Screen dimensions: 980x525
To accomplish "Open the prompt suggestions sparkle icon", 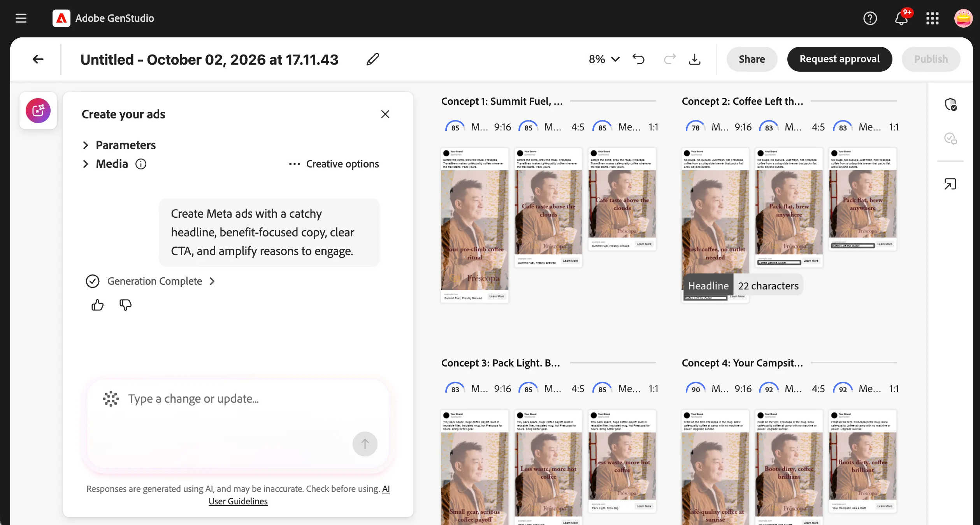I will pos(111,399).
